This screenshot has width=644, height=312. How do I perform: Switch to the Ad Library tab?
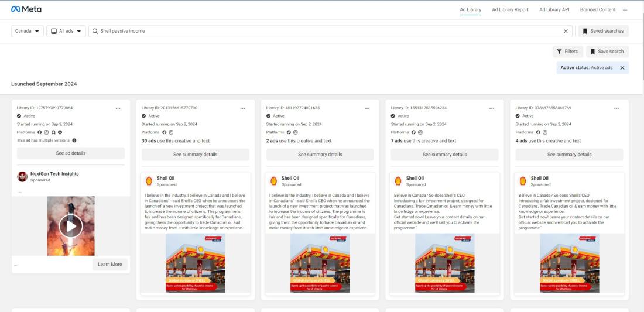tap(470, 9)
